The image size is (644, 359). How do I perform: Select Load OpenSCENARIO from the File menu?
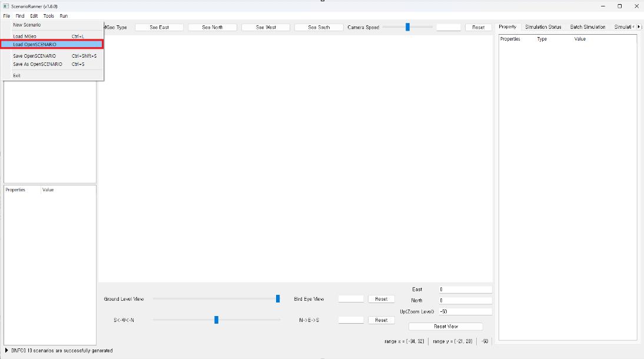(35, 44)
